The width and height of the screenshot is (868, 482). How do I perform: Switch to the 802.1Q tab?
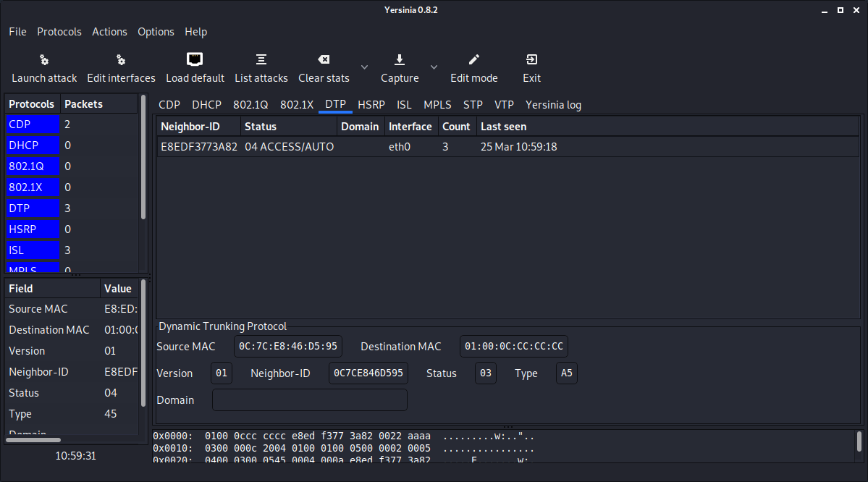(250, 105)
